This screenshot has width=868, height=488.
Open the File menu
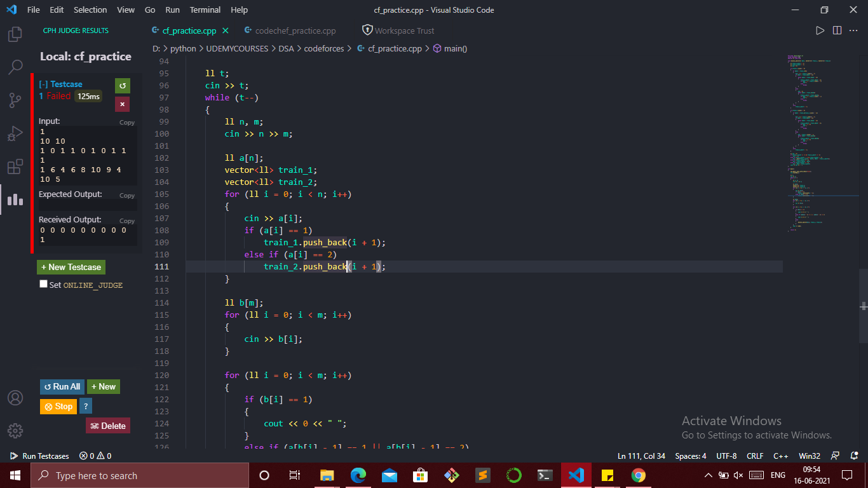34,10
